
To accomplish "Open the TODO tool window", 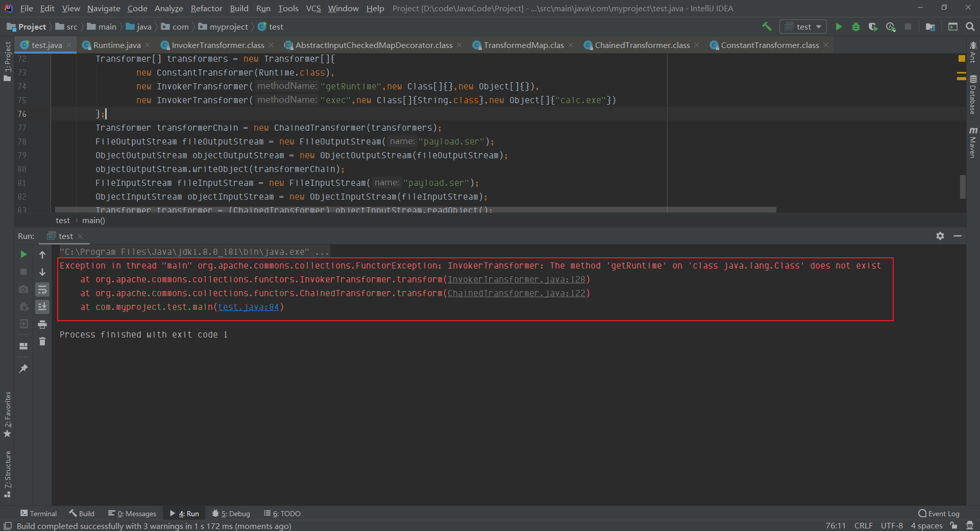I will coord(282,514).
